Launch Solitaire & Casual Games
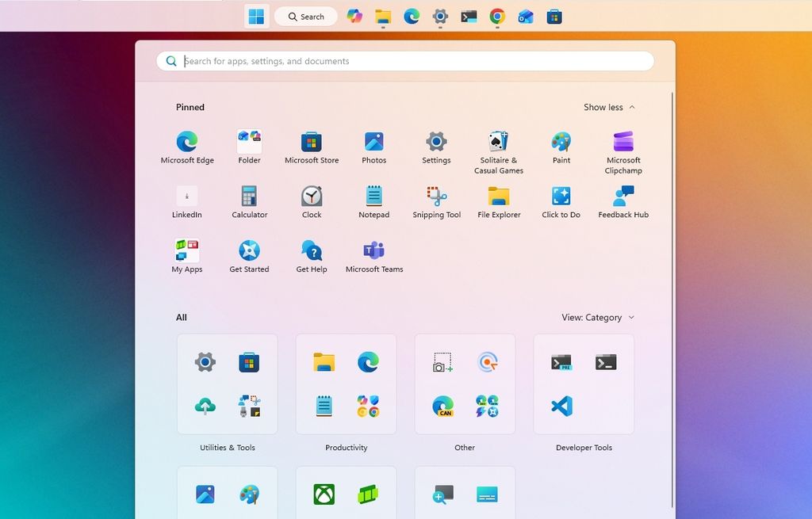 [499, 153]
